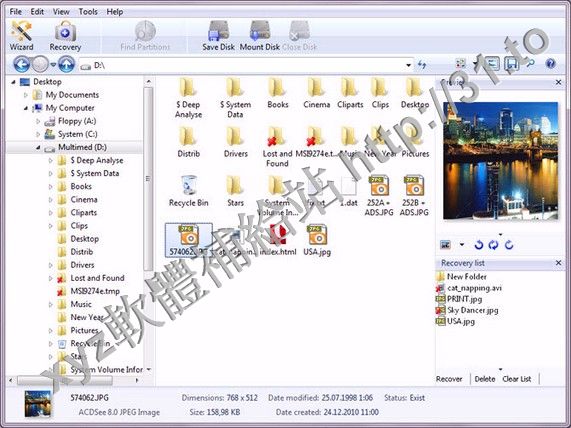
Task: Select PRINT.jpg in the recovery list
Action: point(459,299)
